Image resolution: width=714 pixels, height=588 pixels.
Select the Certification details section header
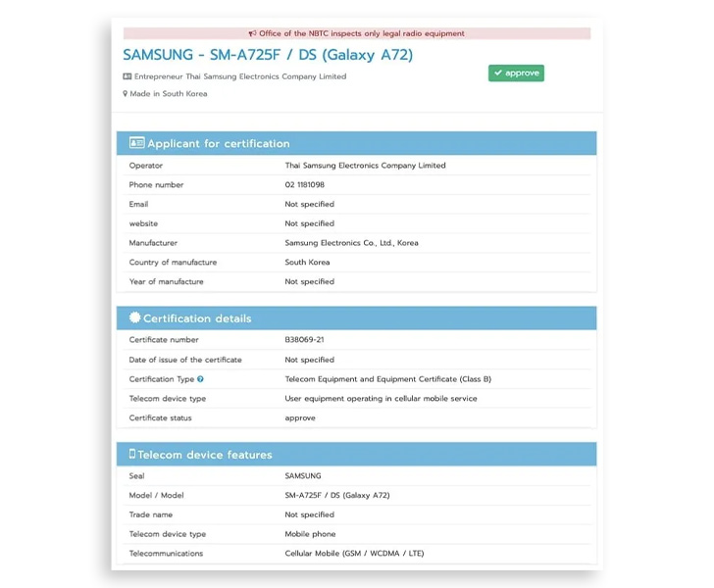coord(357,318)
